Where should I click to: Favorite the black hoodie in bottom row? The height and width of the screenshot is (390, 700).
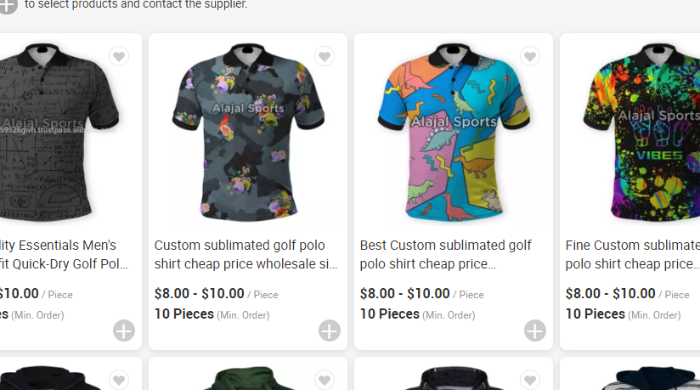click(119, 380)
